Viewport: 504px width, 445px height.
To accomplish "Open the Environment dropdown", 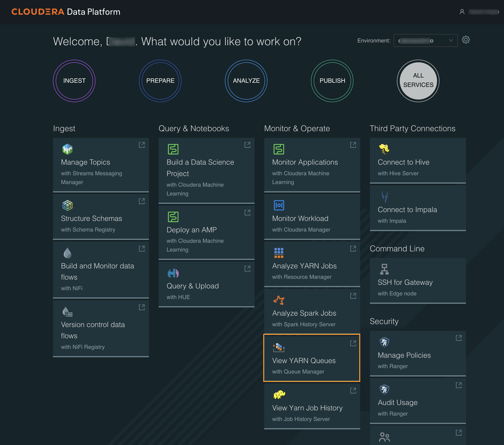I will click(x=426, y=41).
